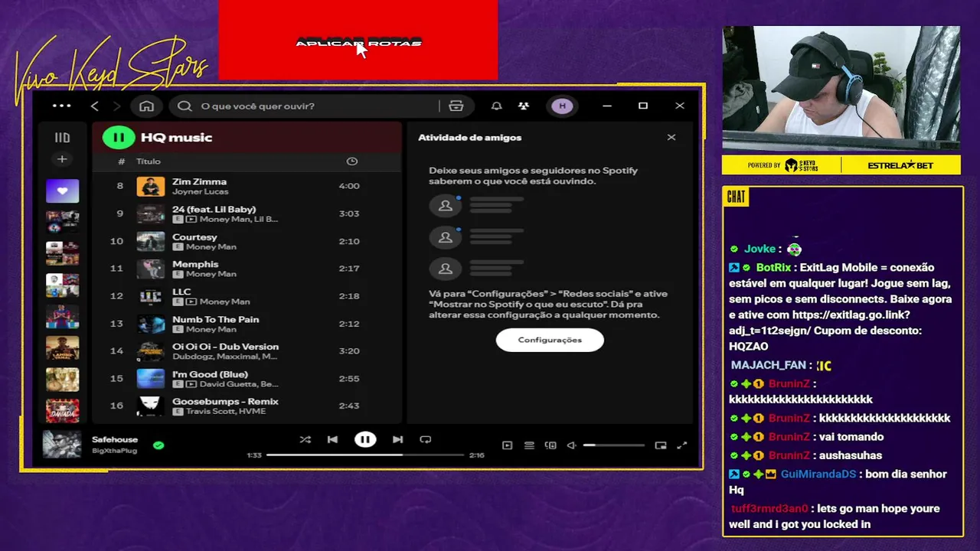
Task: Open the Now Playing view icon
Action: (507, 445)
